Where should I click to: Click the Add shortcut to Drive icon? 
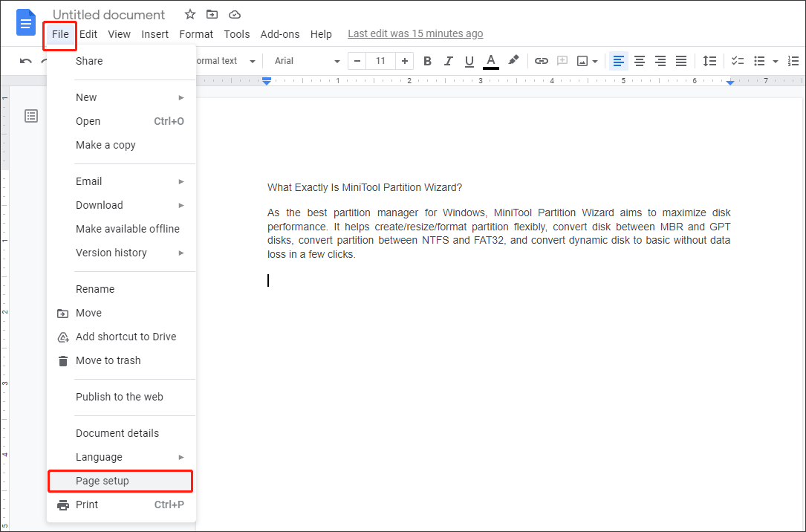pyautogui.click(x=62, y=337)
